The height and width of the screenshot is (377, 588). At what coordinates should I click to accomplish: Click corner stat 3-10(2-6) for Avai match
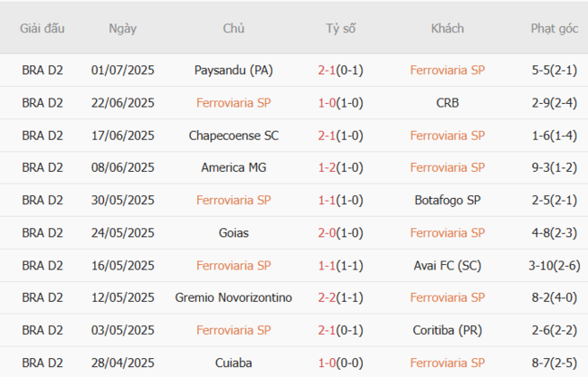point(555,265)
